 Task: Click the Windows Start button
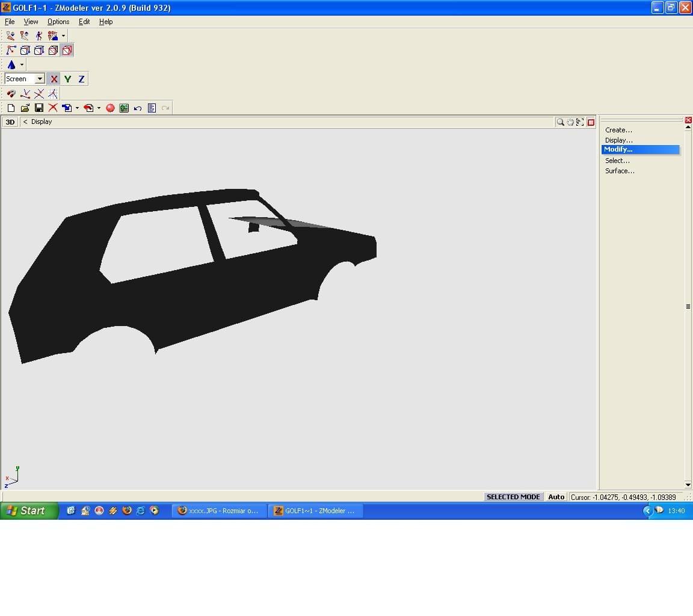tap(29, 511)
